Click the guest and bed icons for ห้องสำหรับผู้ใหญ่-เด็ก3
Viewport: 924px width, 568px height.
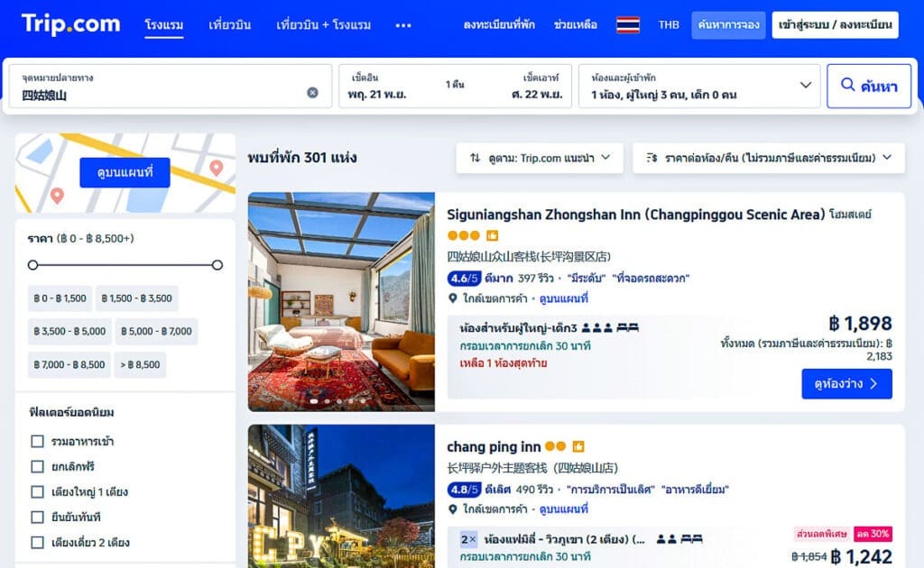(x=610, y=328)
